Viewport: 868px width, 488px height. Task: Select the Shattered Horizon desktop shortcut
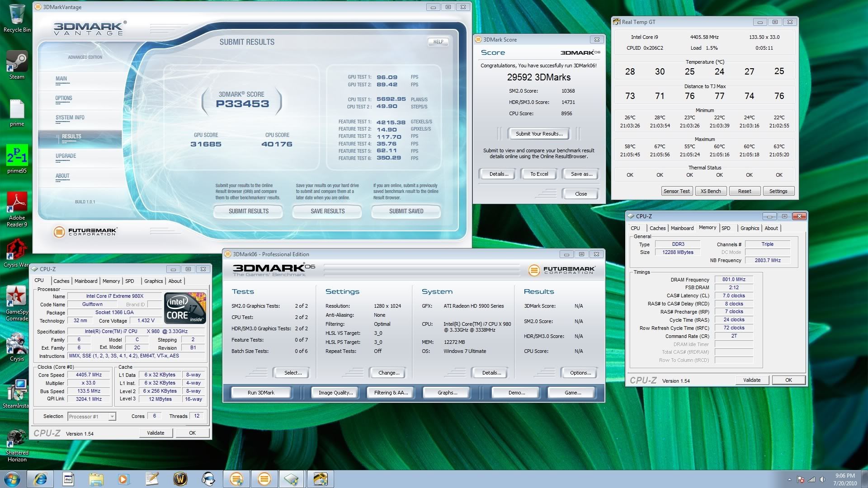(17, 445)
